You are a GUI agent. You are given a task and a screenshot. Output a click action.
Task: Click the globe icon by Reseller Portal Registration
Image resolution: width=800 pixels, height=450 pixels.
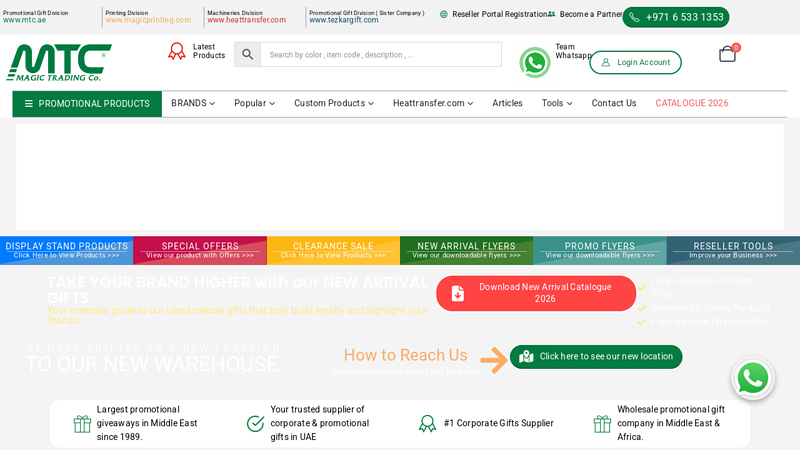point(443,14)
